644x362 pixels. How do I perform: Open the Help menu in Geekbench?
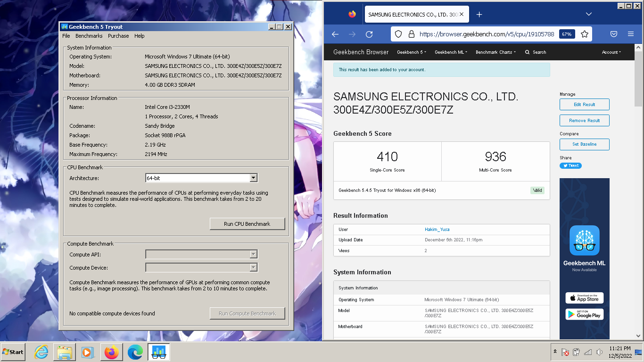click(x=139, y=36)
